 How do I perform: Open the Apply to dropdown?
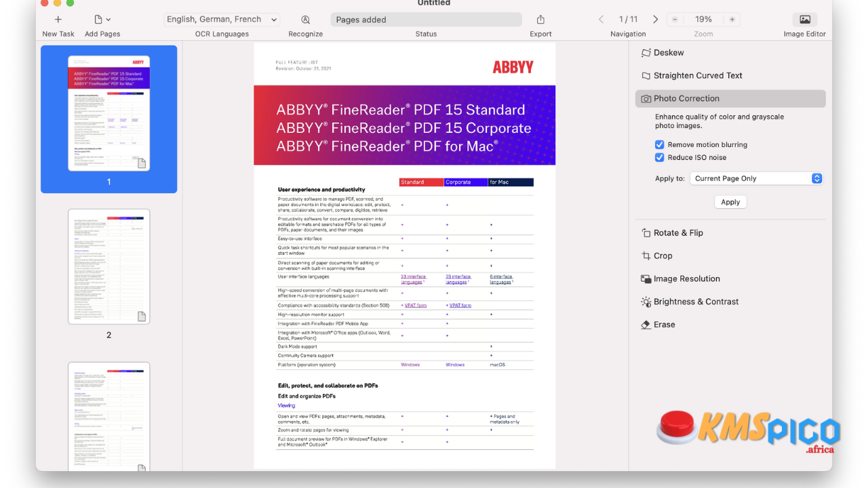756,178
